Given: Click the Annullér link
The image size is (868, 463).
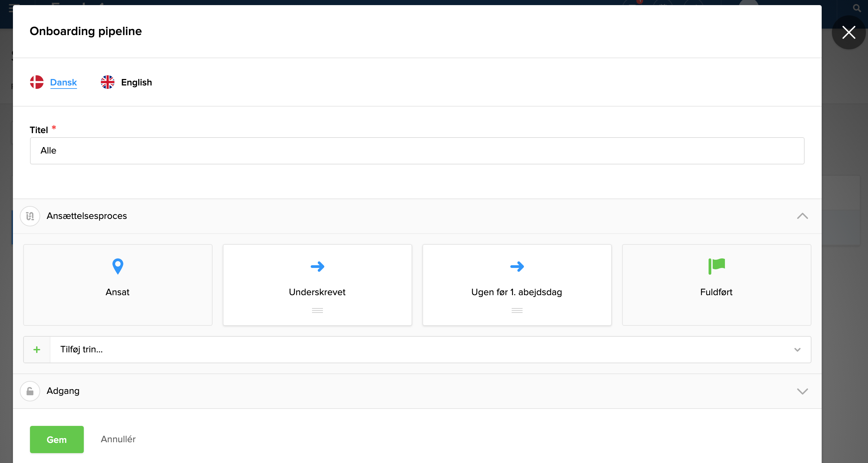Looking at the screenshot, I should 118,439.
